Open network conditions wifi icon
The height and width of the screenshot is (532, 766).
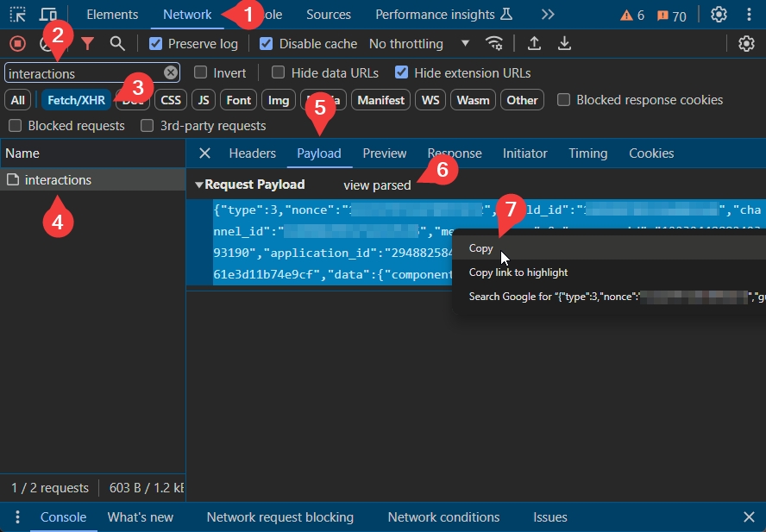(x=494, y=44)
